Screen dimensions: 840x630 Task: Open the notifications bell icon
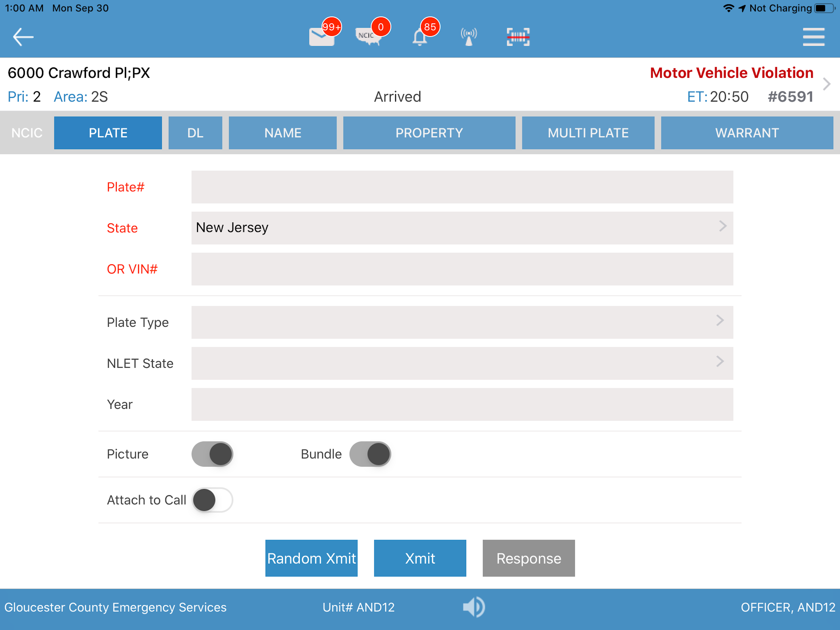[x=420, y=37]
